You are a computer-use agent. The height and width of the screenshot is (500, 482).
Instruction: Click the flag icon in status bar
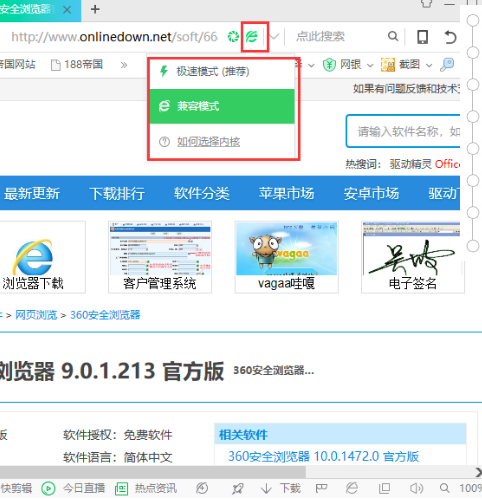point(321,489)
